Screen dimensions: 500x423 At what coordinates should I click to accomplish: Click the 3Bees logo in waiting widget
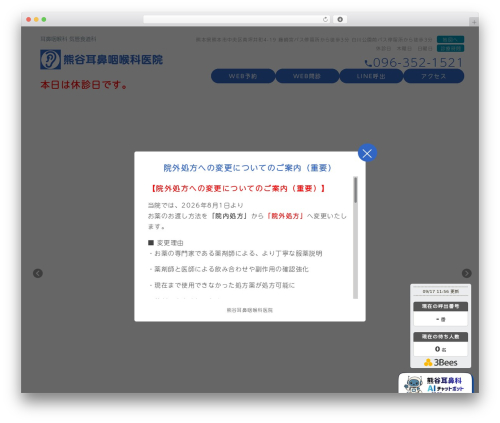pyautogui.click(x=441, y=362)
